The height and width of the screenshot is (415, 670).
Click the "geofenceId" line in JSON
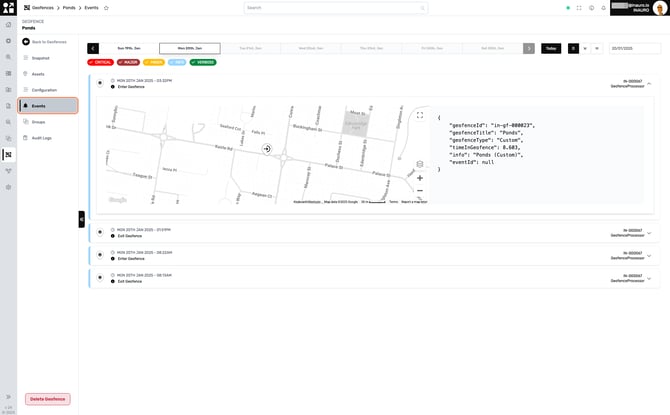tap(492, 125)
